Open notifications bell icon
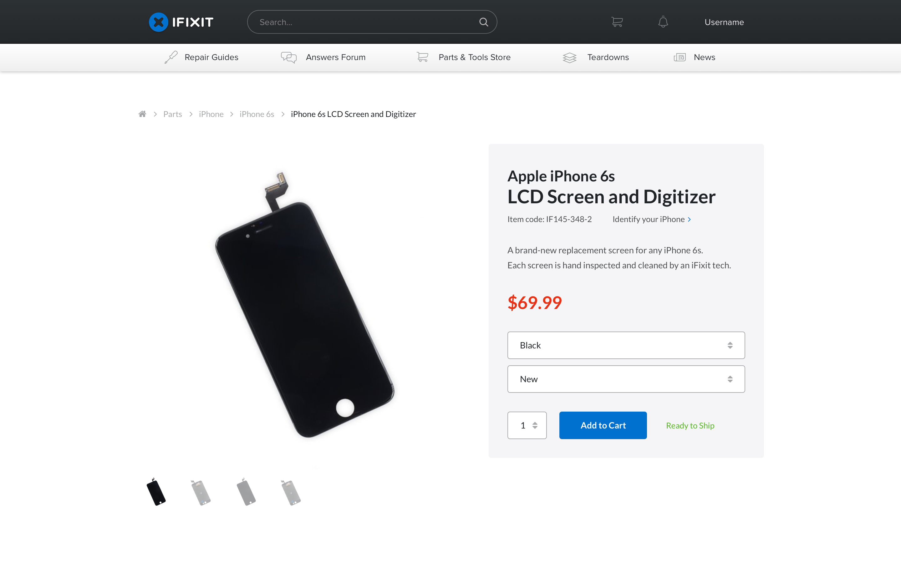Viewport: 901px width, 588px height. [x=663, y=22]
